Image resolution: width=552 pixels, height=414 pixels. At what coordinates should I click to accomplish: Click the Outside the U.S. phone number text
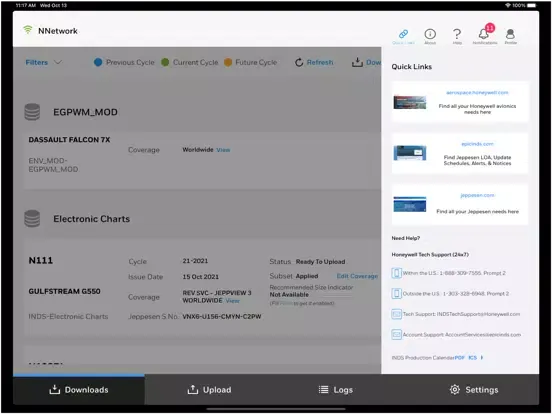476,294
